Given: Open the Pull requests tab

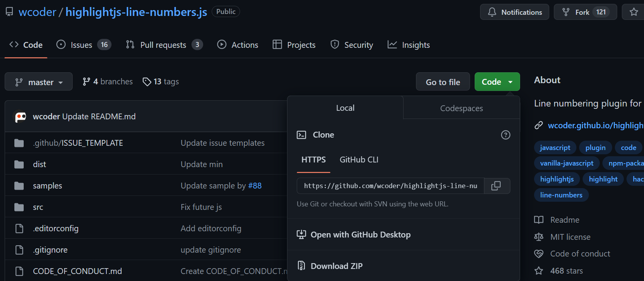Looking at the screenshot, I should click(164, 45).
